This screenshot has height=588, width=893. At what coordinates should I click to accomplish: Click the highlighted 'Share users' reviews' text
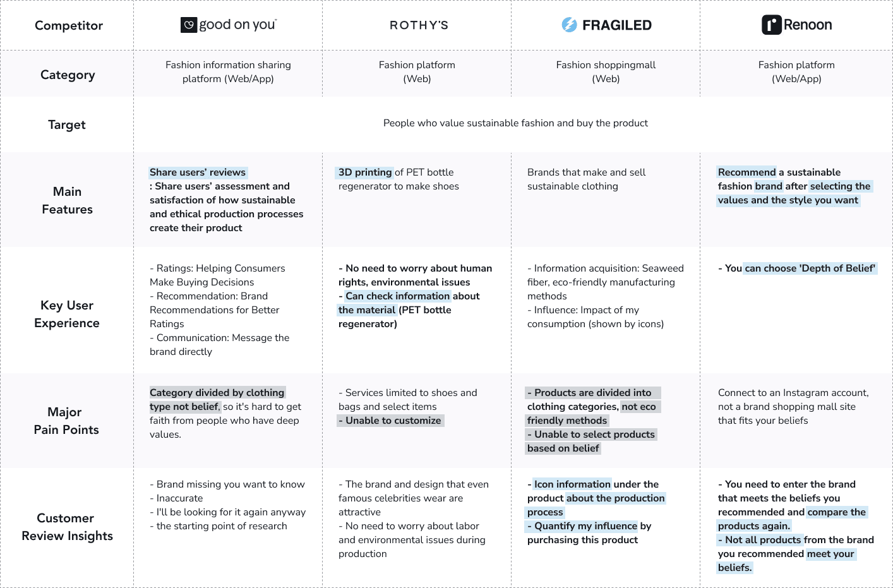point(198,172)
